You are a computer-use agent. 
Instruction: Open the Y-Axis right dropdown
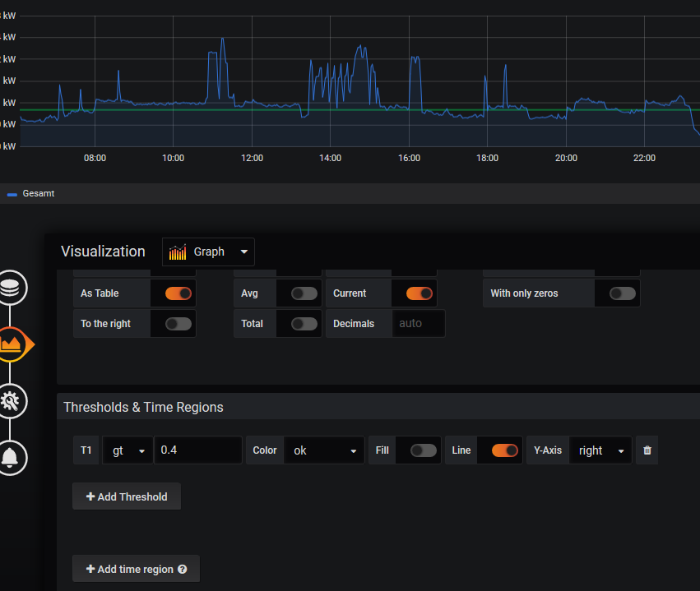coord(600,450)
